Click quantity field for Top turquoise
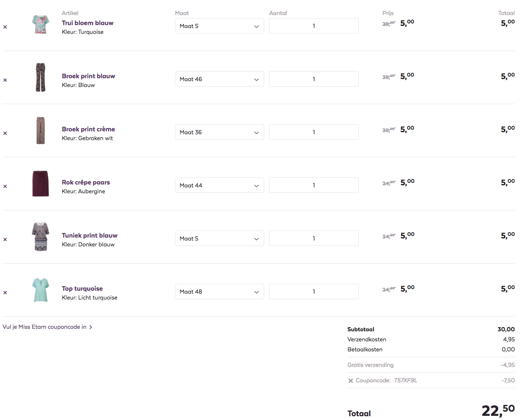The height and width of the screenshot is (420, 522). coord(314,292)
